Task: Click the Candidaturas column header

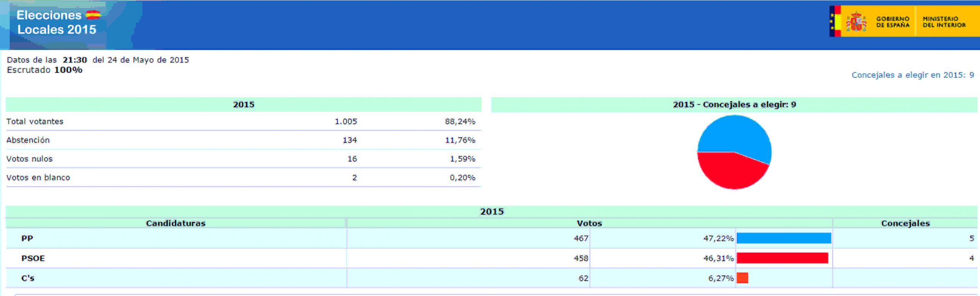Action: click(x=176, y=223)
